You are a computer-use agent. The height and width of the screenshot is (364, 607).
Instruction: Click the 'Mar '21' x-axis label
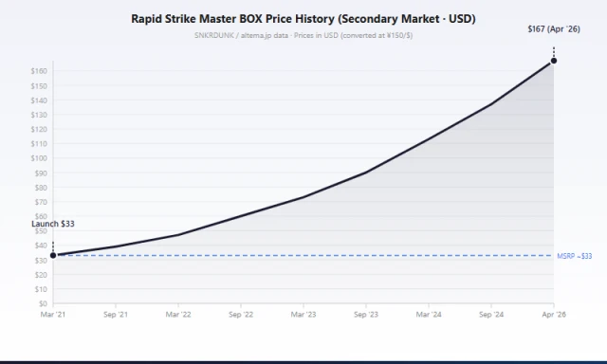click(53, 315)
